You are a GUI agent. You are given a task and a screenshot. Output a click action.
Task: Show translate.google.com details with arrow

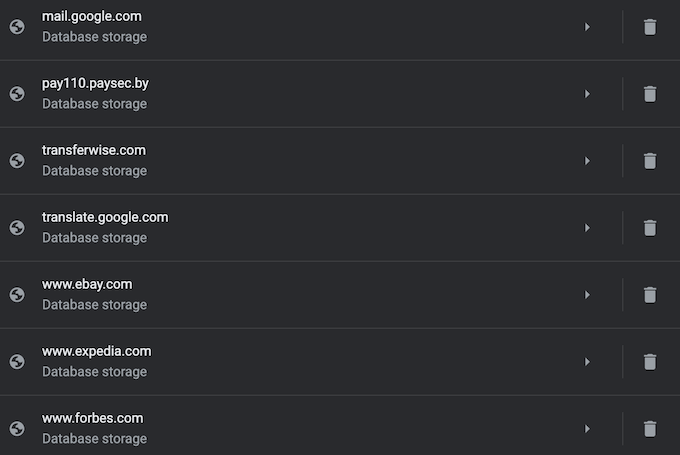pos(587,228)
